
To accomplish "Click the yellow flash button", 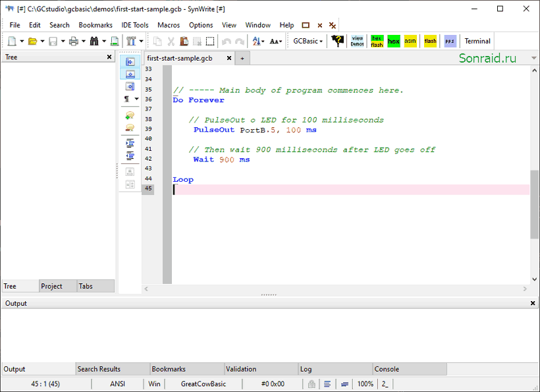I will [x=430, y=41].
